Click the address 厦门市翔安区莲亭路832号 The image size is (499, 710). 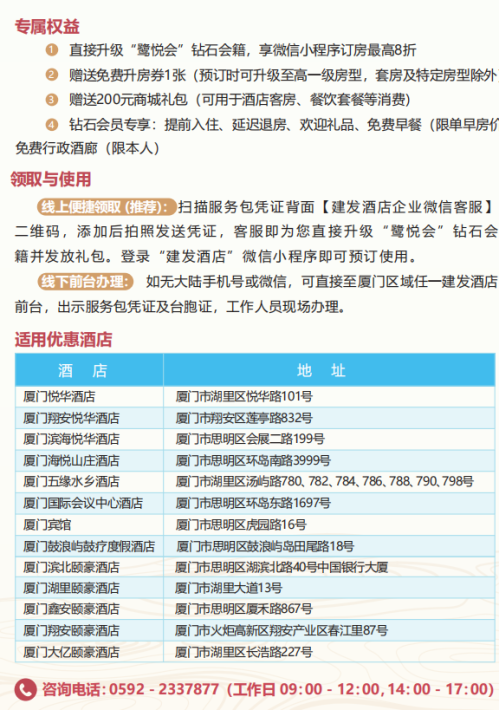point(244,418)
